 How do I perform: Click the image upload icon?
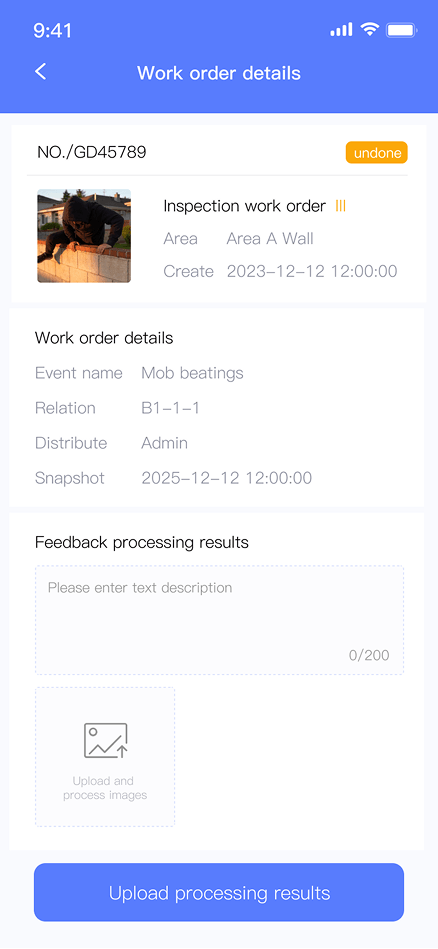(x=105, y=741)
